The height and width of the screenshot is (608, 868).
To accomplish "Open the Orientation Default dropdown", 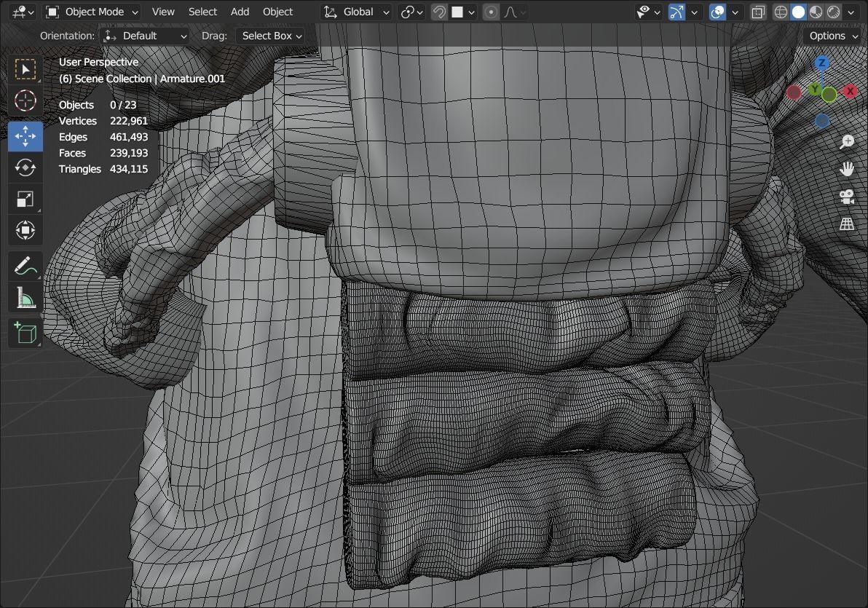I will click(x=146, y=36).
